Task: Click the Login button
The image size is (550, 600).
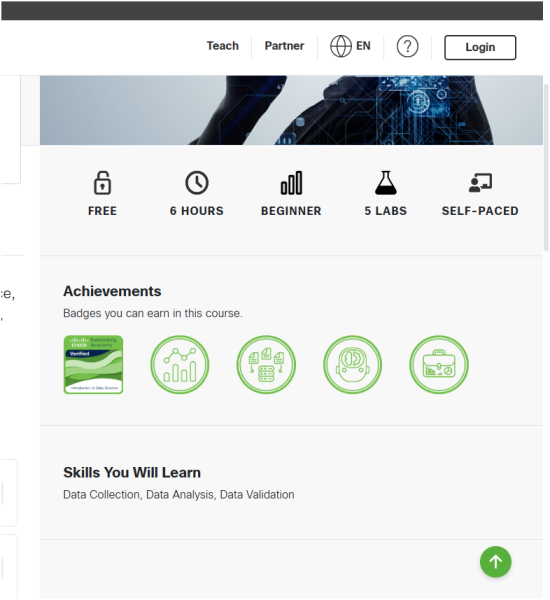Action: 480,47
